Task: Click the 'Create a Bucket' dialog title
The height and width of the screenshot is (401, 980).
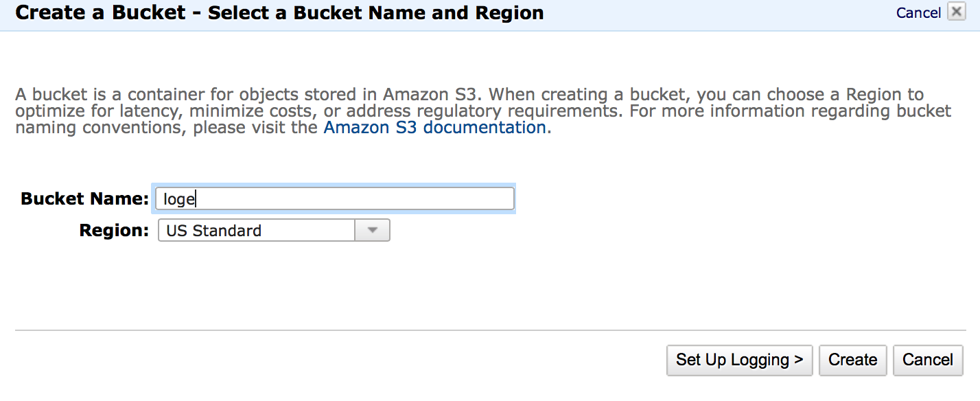Action: click(100, 12)
